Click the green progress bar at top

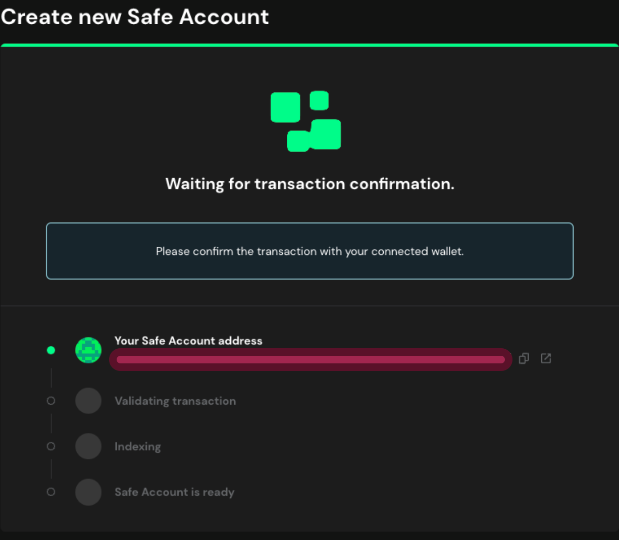tap(310, 45)
